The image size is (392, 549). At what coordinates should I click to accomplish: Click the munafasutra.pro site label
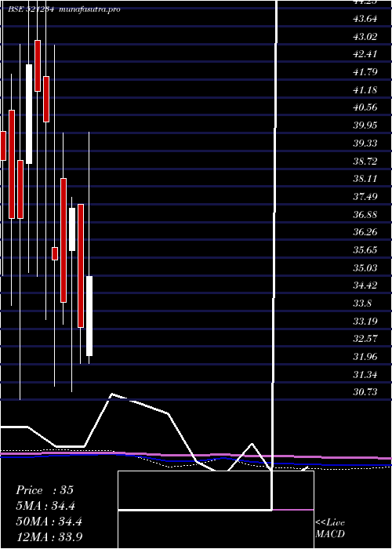click(90, 9)
